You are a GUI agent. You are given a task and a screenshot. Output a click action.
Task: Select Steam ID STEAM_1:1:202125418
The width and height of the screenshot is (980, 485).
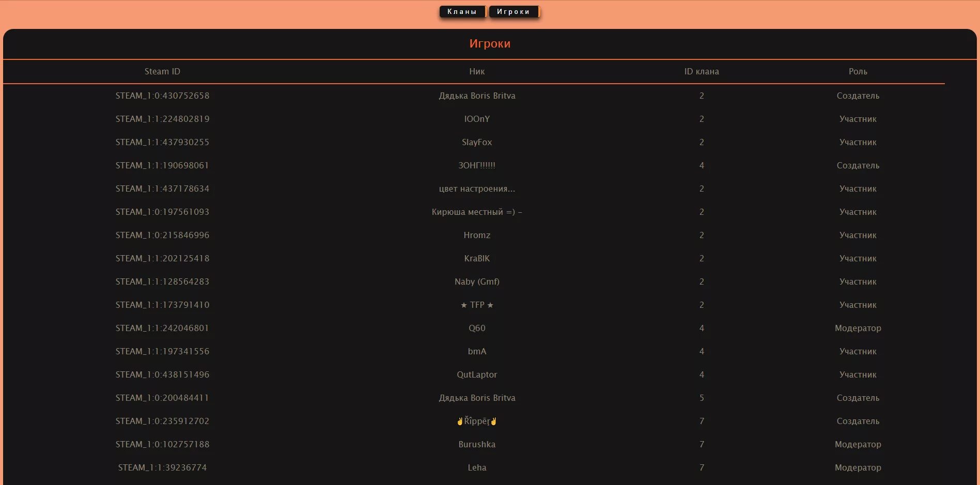click(x=162, y=258)
